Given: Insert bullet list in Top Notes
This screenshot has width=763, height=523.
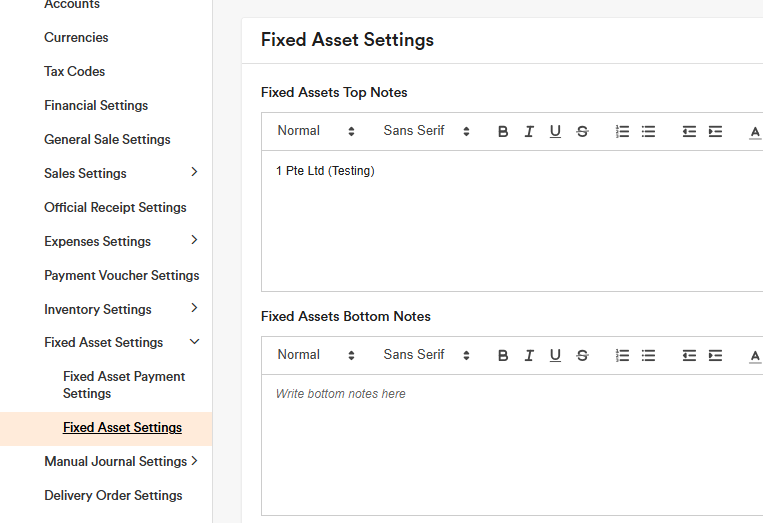Looking at the screenshot, I should (x=648, y=132).
